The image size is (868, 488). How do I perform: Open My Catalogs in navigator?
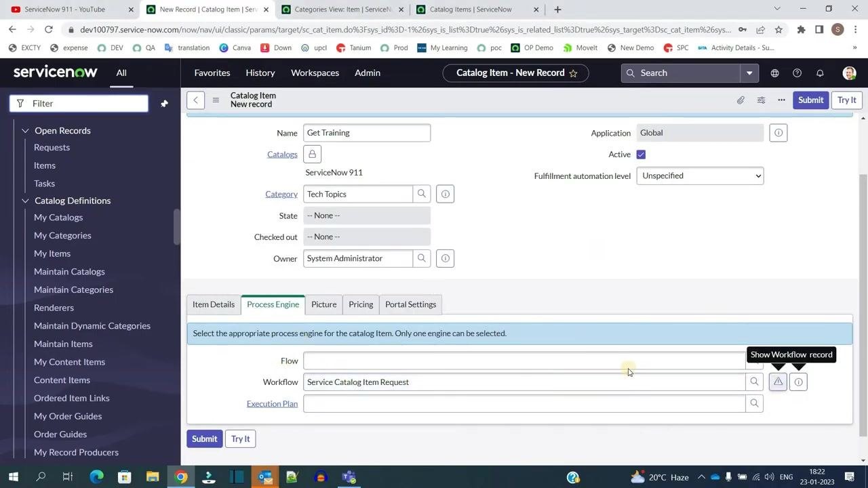[58, 218]
